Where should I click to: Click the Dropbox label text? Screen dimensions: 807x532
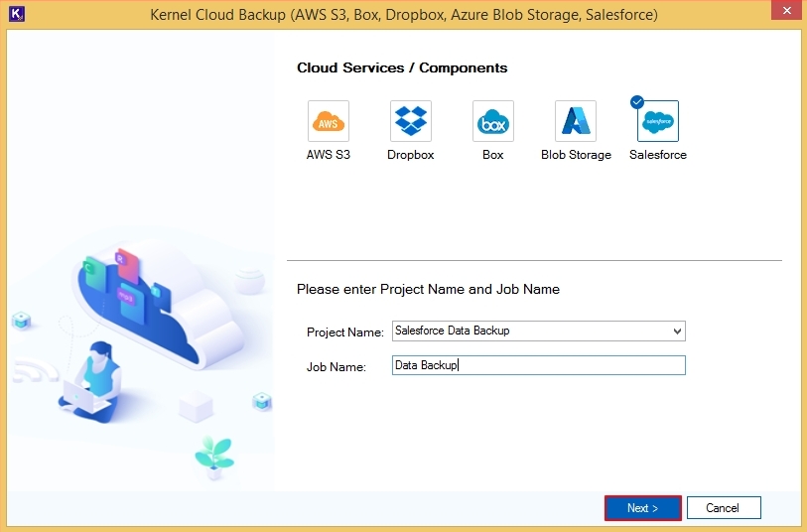(x=411, y=155)
